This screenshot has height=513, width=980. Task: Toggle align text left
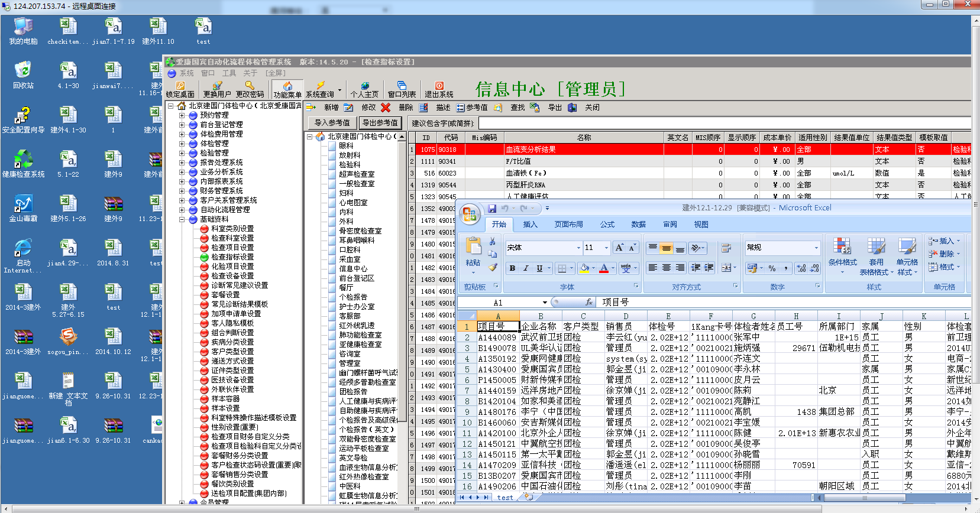pos(652,268)
